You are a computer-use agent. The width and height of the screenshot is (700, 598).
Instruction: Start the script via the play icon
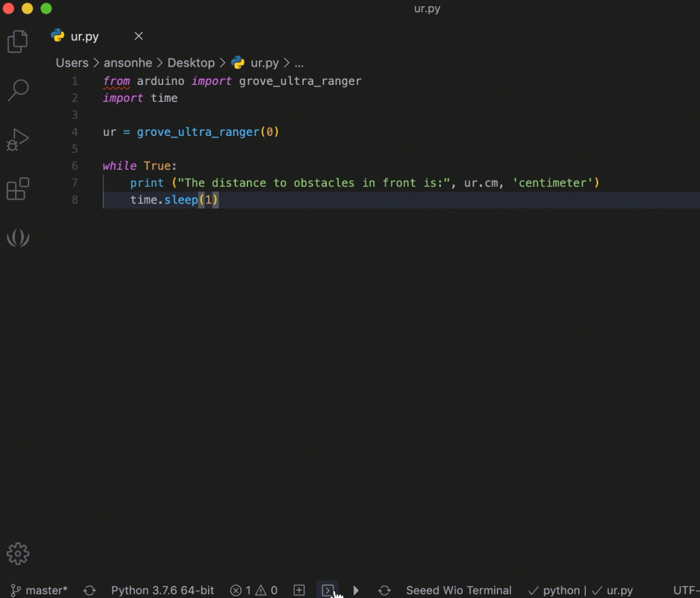(356, 591)
